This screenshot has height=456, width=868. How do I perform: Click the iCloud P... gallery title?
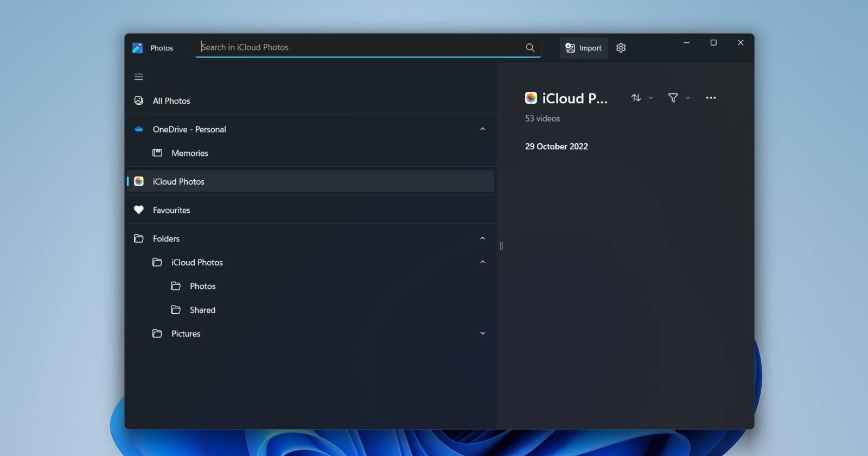[575, 98]
